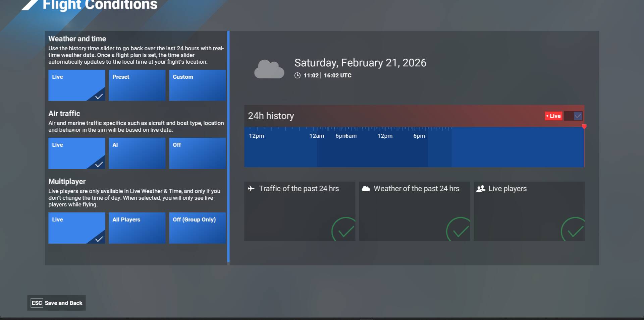Click the 24h history timeline at 12am
Image resolution: width=644 pixels, height=320 pixels.
coord(317,147)
